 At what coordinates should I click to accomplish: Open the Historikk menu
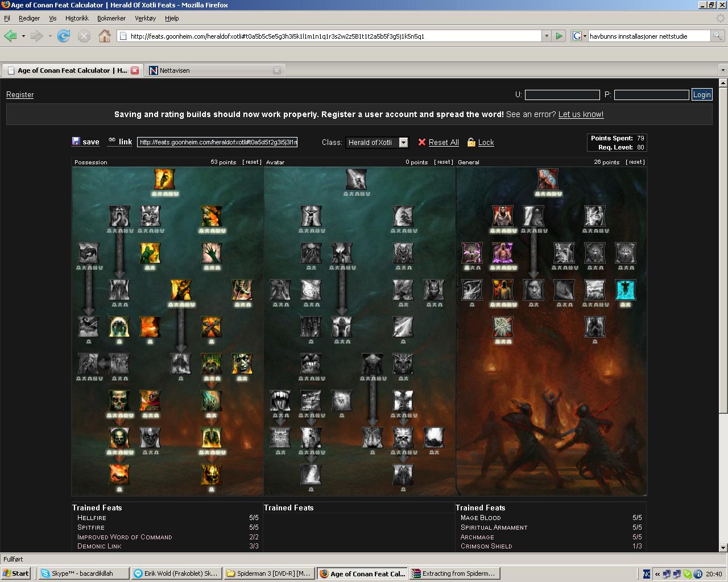pyautogui.click(x=77, y=18)
